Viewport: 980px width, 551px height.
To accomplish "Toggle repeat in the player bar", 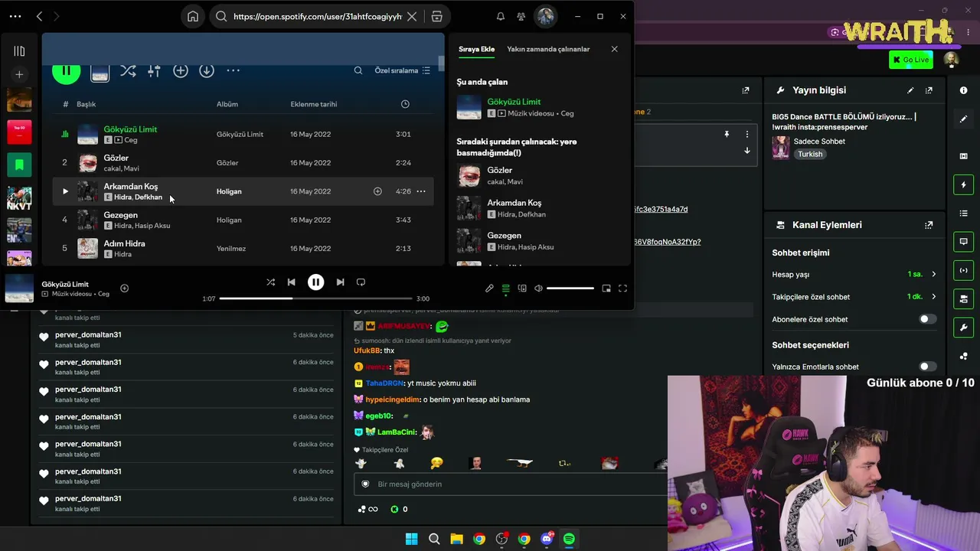I will (361, 282).
